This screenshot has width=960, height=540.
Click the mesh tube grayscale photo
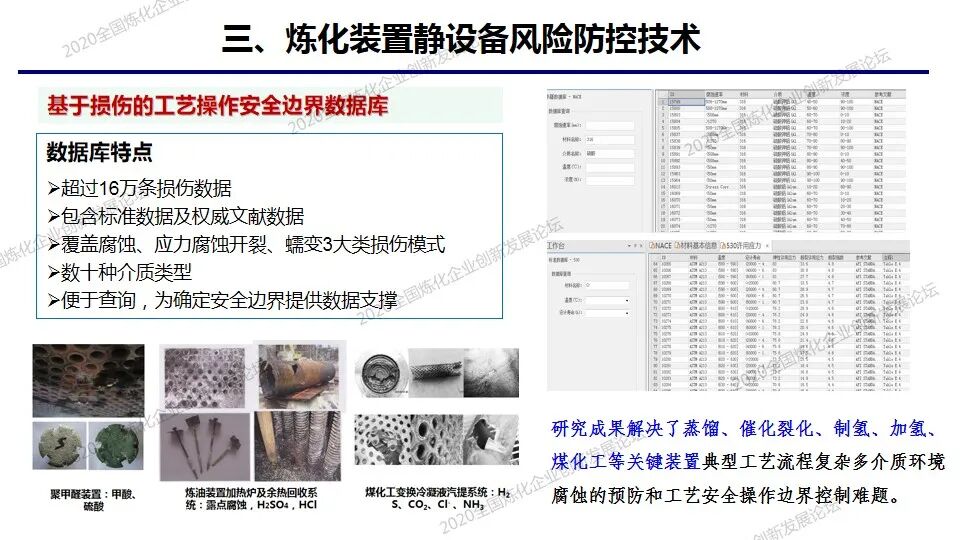(x=436, y=373)
